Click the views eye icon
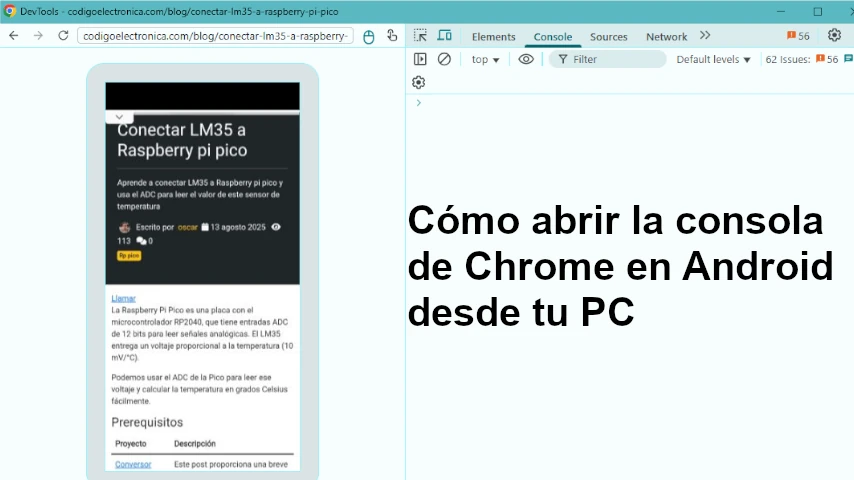This screenshot has width=854, height=480. (x=276, y=227)
